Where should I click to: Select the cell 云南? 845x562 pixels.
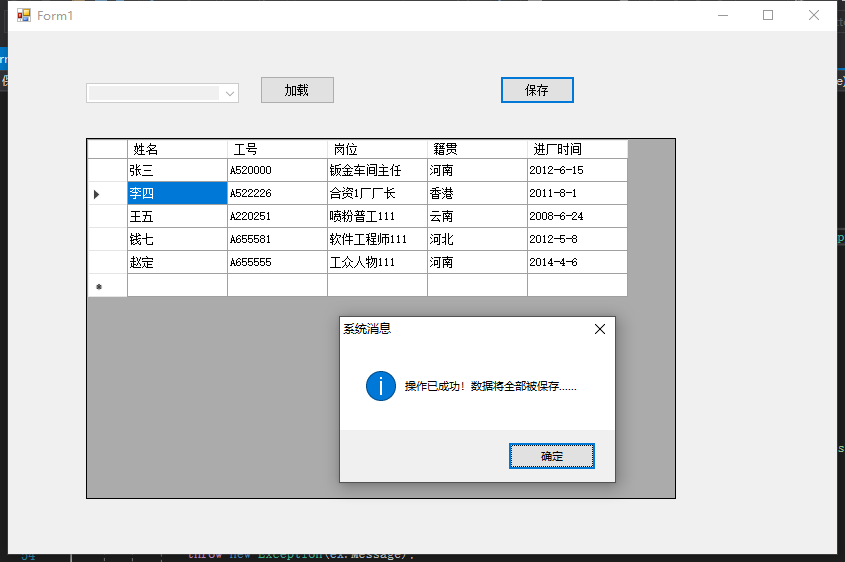(477, 216)
